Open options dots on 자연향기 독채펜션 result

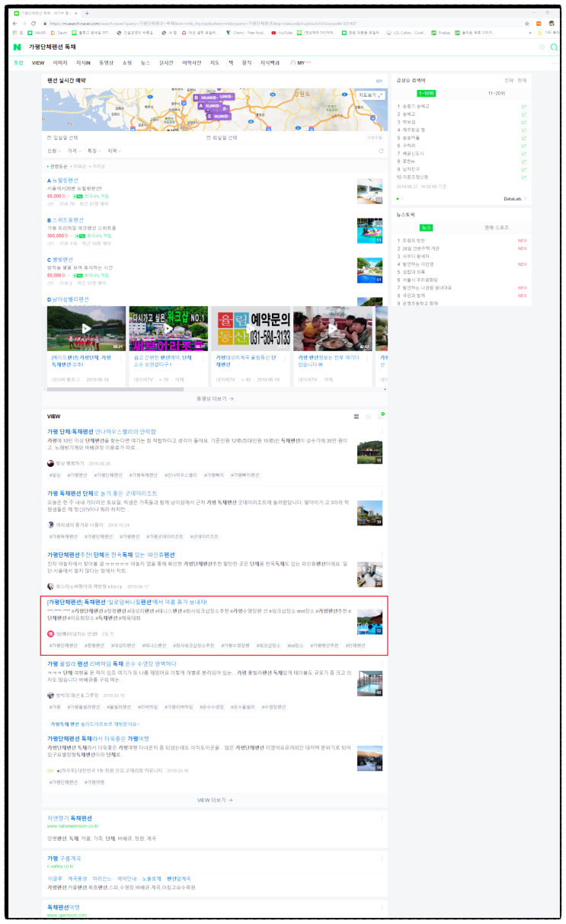[382, 818]
